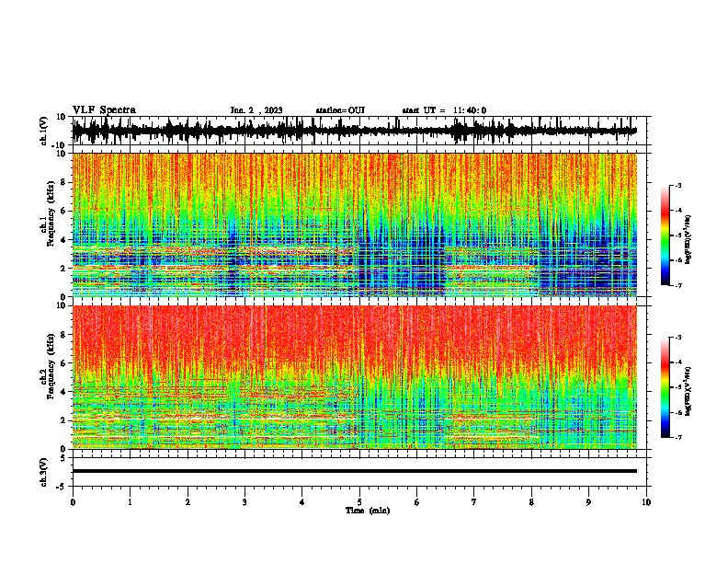Click the "Time (min)" axis label

[x=368, y=511]
